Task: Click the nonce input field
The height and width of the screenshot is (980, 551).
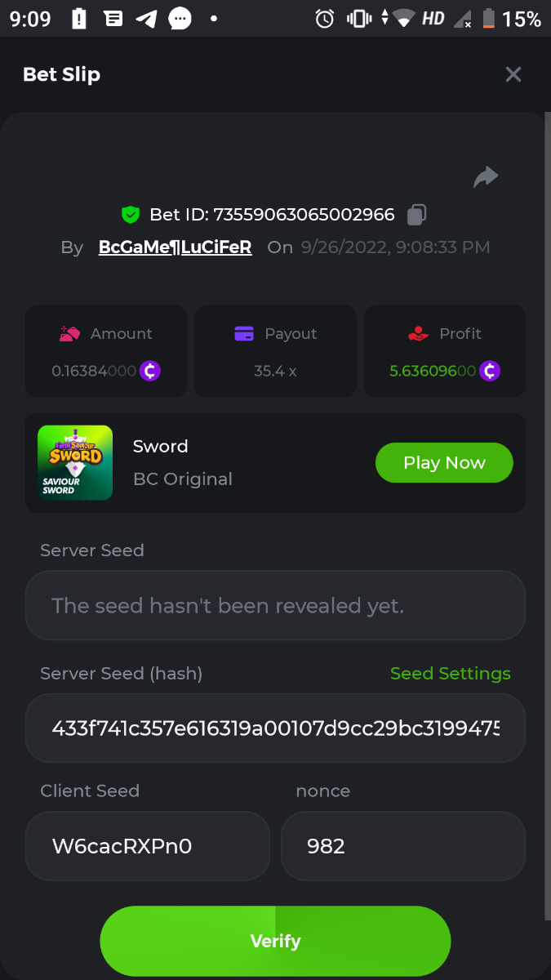Action: [402, 846]
